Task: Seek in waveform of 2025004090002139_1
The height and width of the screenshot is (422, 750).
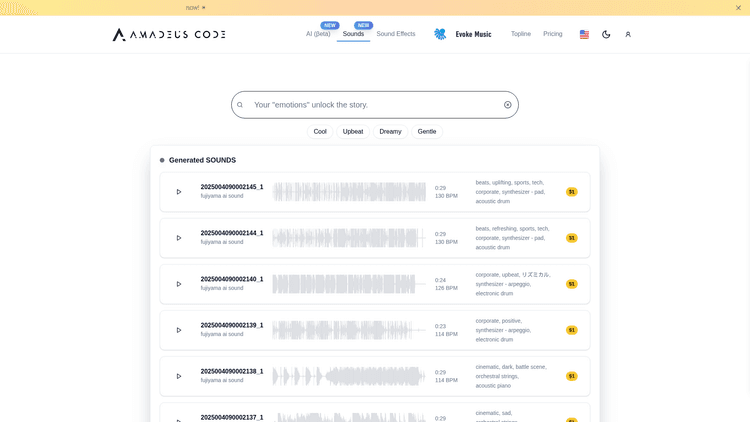Action: coord(349,330)
